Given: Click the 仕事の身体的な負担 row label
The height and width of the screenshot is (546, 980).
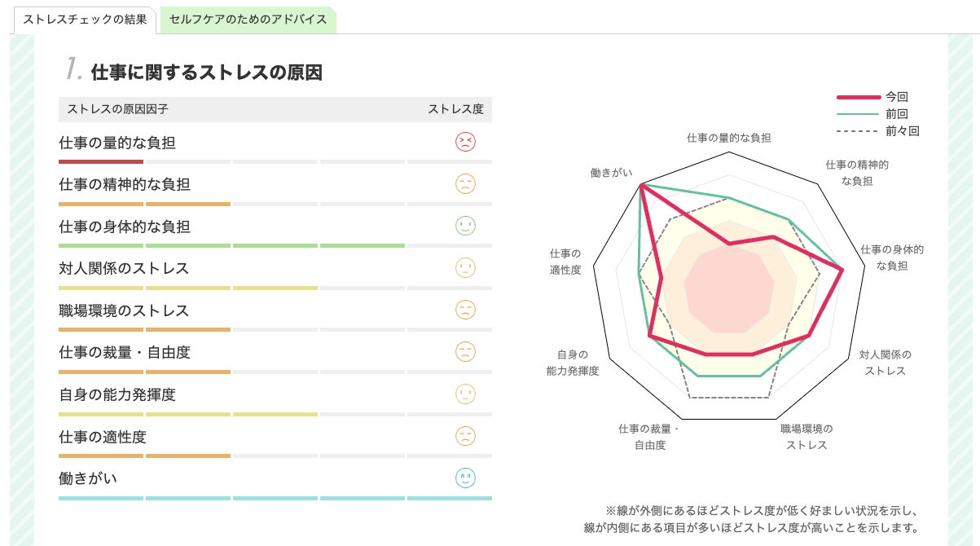Looking at the screenshot, I should click(125, 227).
